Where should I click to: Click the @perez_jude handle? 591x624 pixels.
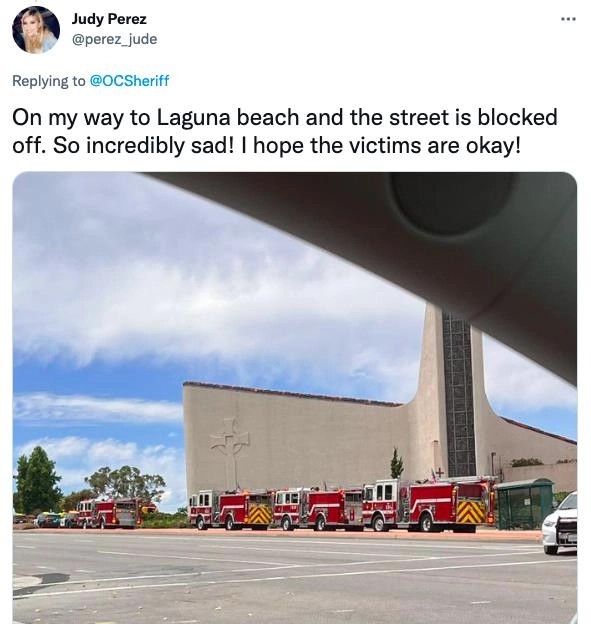[x=114, y=39]
